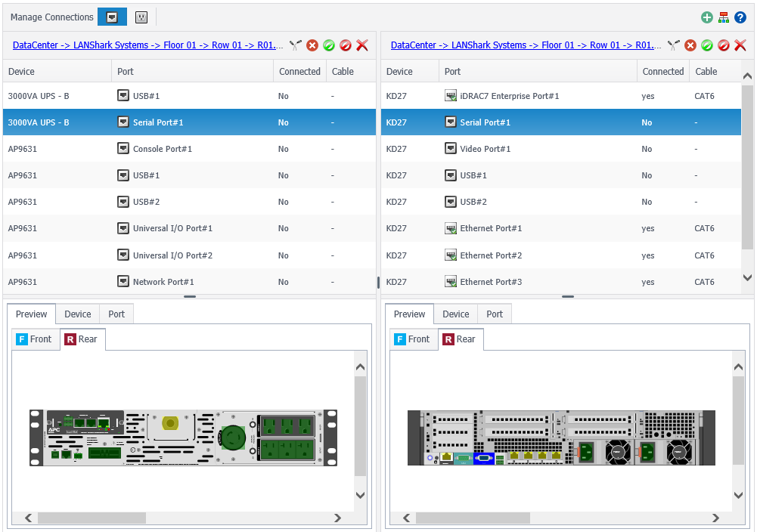Click right preview horizontal scrollbar left arrow
757x532 pixels.
coord(407,518)
